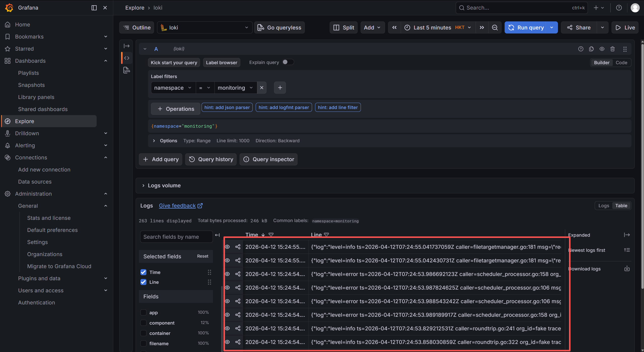This screenshot has height=352, width=644.
Task: Enable the app field checkbox
Action: 143,312
